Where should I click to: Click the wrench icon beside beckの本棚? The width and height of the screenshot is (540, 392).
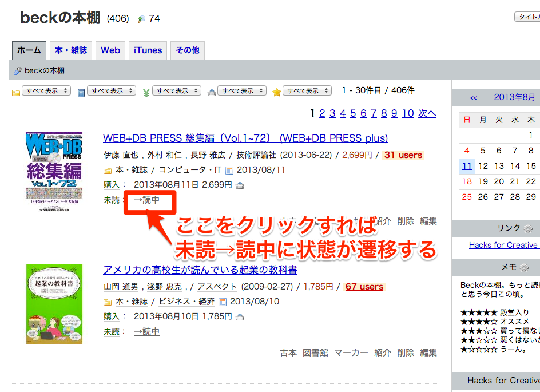[17, 71]
